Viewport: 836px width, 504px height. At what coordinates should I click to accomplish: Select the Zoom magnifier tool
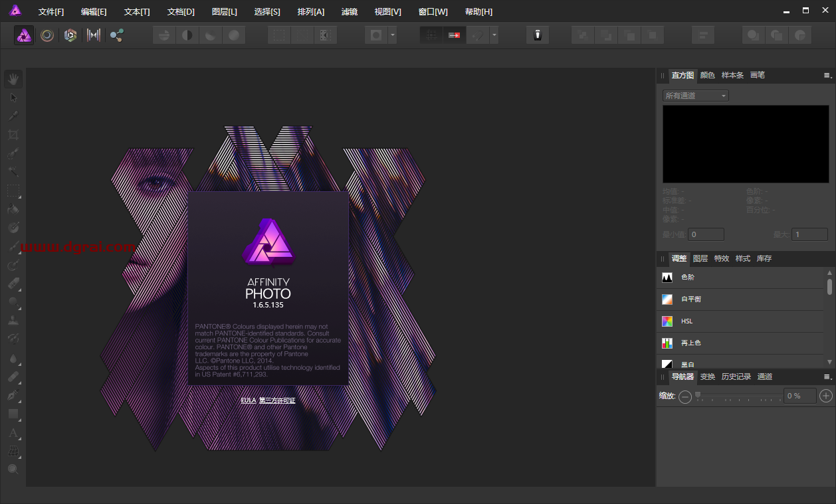pyautogui.click(x=13, y=469)
